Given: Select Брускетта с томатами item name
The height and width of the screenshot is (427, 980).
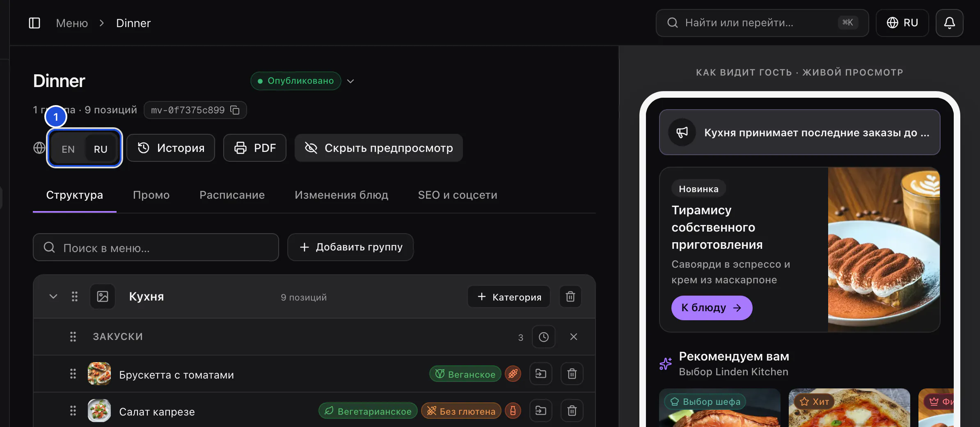Looking at the screenshot, I should point(176,374).
